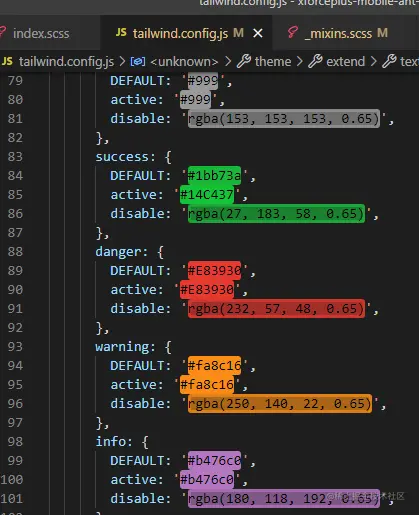Click the green #1bb73a color value
The image size is (419, 515).
214,176
